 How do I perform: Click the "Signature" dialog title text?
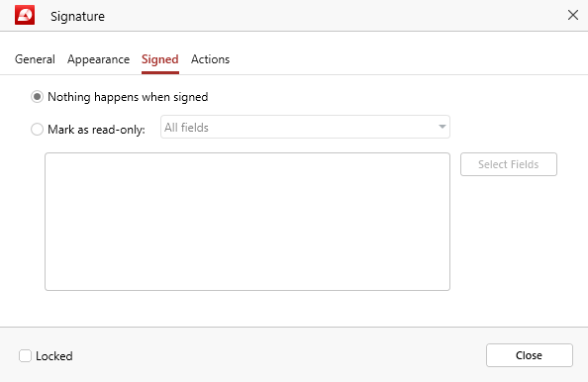[77, 16]
